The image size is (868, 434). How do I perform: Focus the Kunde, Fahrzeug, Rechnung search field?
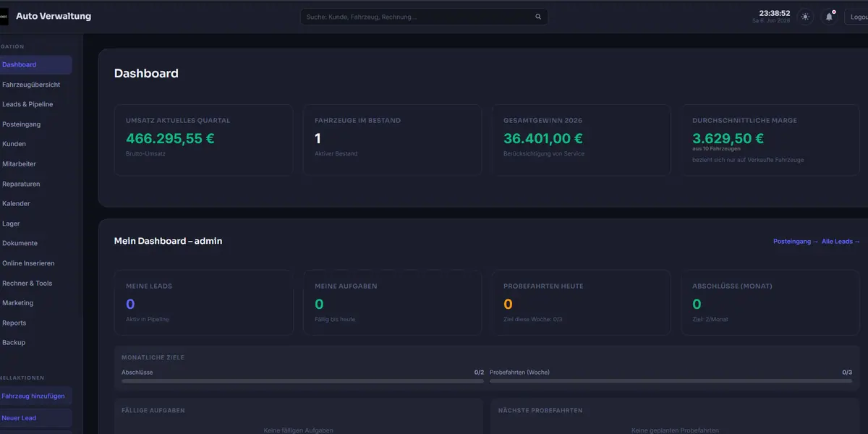424,17
